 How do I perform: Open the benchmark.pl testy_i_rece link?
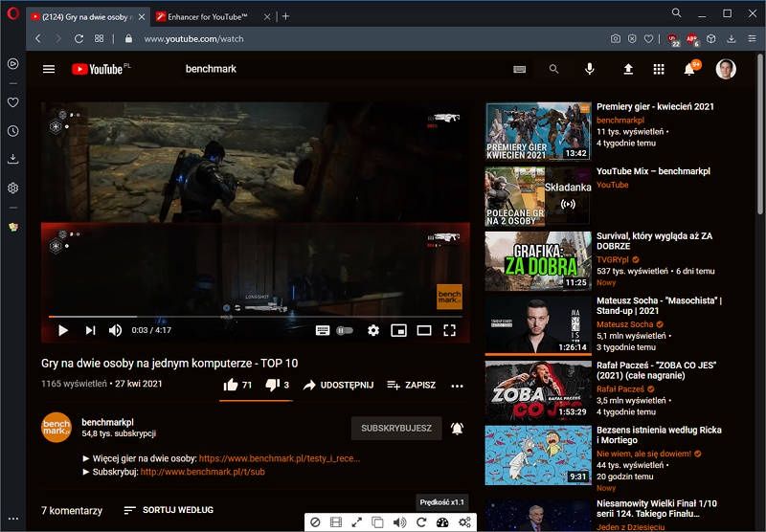280,458
